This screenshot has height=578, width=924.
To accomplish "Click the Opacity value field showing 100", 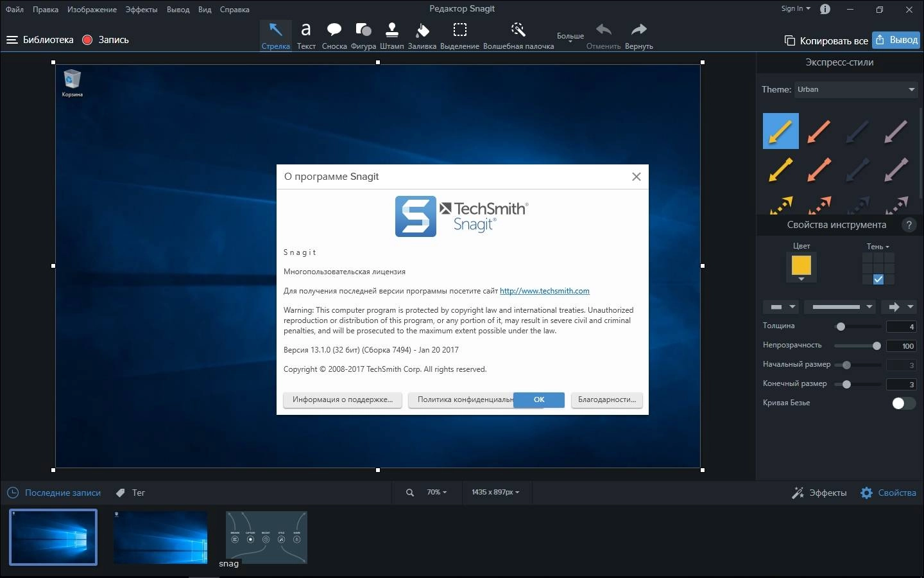I will (901, 346).
